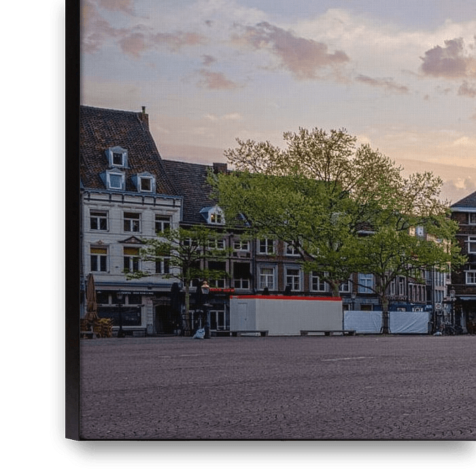476x476 pixels.
Task: Click the purple cloud in the upper right
Action: [447, 60]
